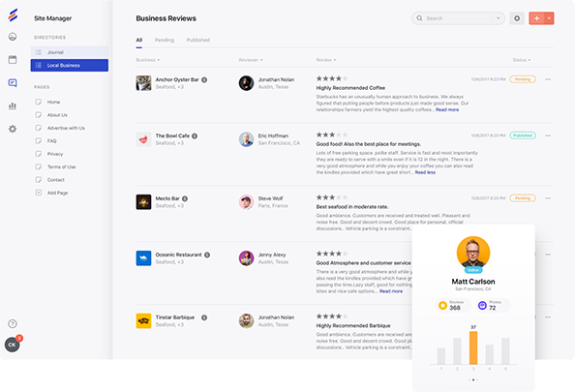The width and height of the screenshot is (575, 392).
Task: Switch to the Pending tab
Action: pos(165,40)
